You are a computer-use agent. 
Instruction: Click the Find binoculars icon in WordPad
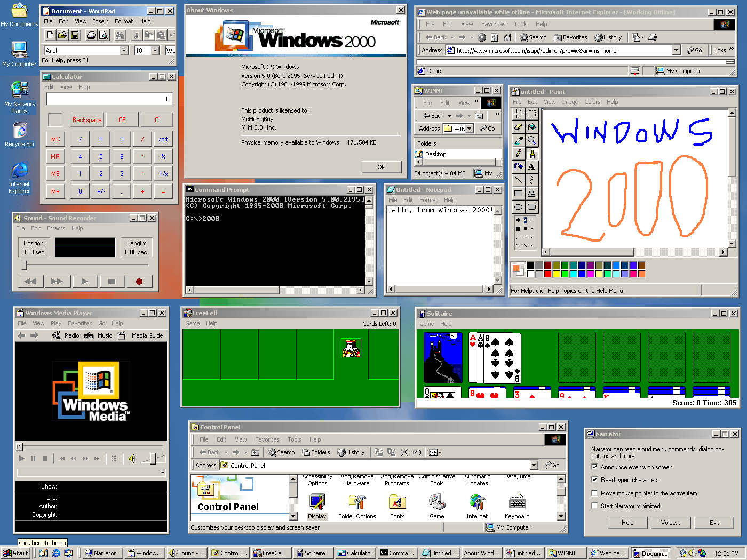pyautogui.click(x=120, y=35)
